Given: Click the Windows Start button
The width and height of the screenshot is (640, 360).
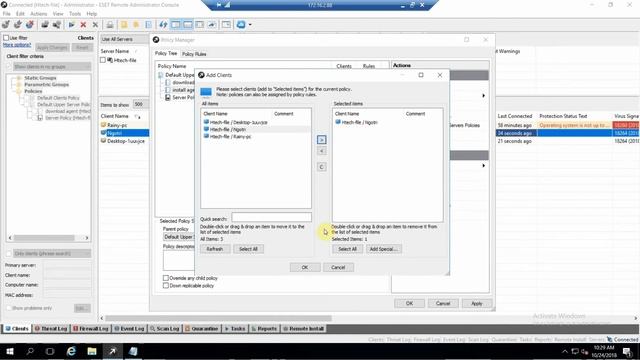Looking at the screenshot, I should click(x=10, y=351).
